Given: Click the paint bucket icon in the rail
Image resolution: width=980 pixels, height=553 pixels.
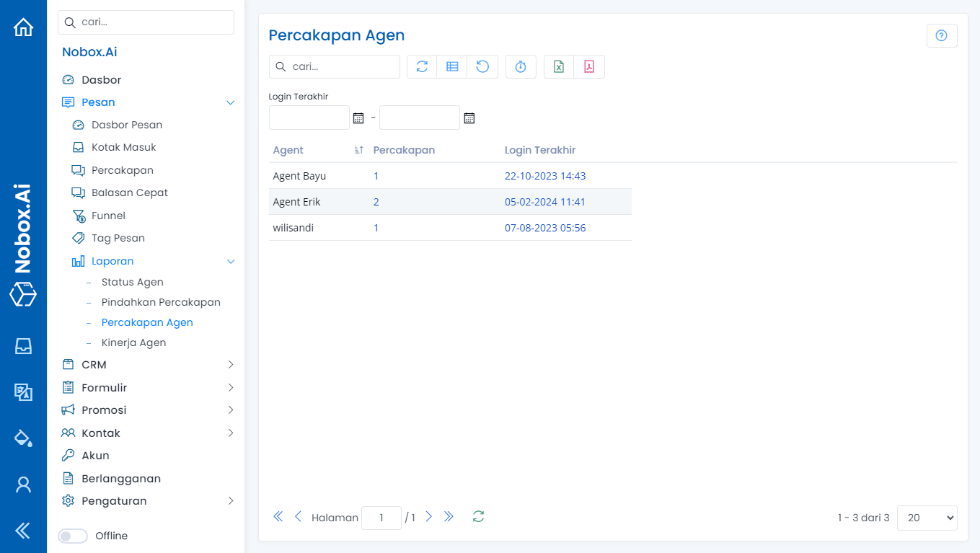Looking at the screenshot, I should click(x=23, y=438).
